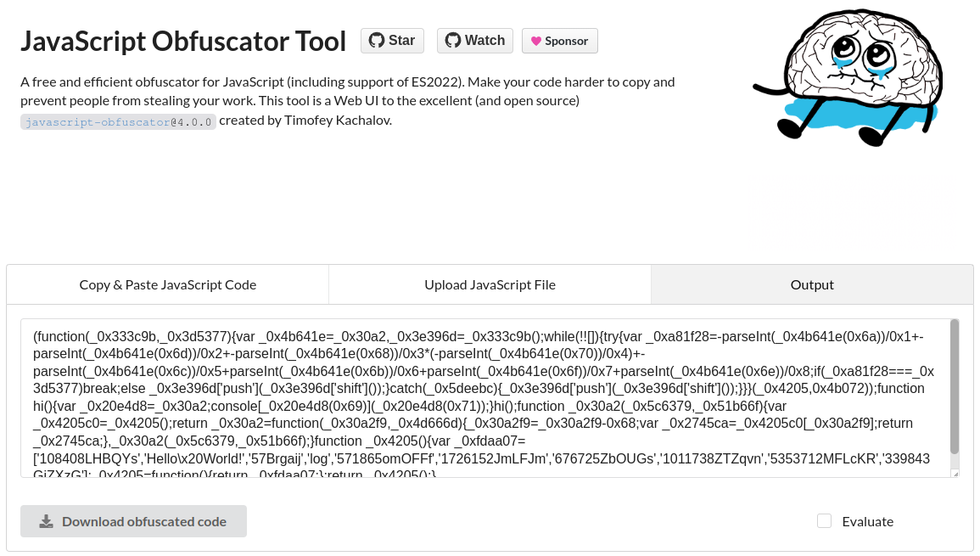Open the Sponsor button
980x556 pixels.
click(559, 41)
